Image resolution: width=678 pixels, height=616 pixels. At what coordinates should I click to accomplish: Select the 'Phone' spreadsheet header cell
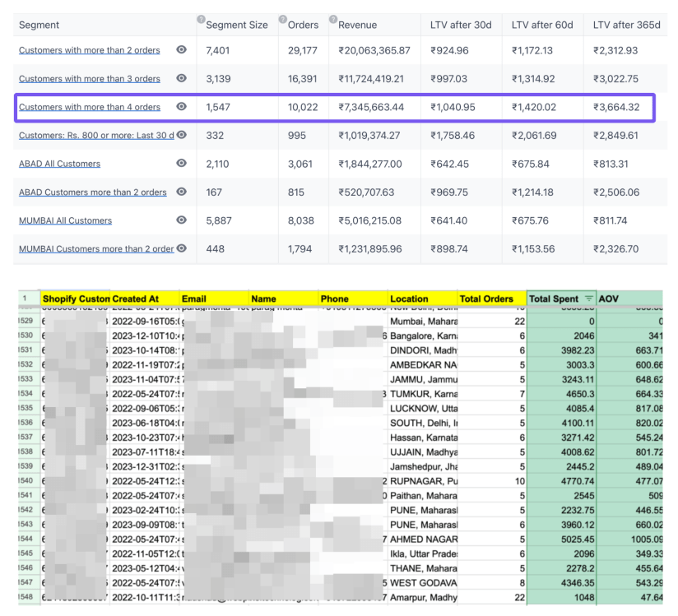pos(353,299)
